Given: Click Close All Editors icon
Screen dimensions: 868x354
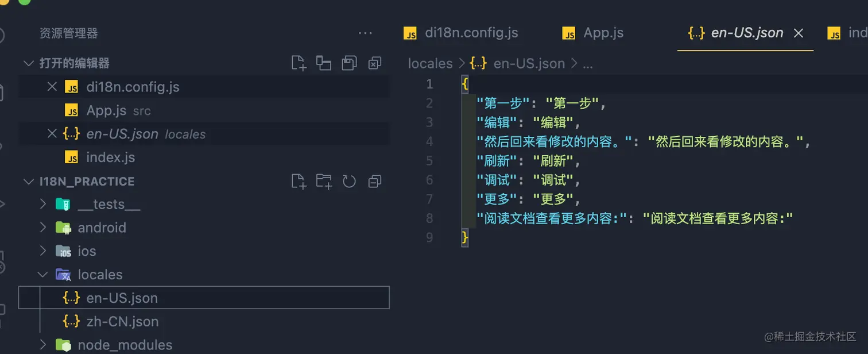Looking at the screenshot, I should 374,63.
